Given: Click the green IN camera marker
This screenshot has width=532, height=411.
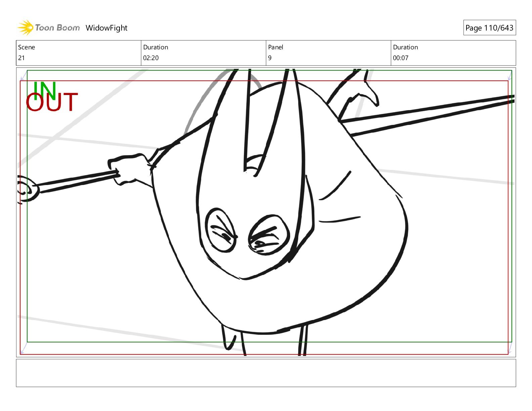Looking at the screenshot, I should [44, 89].
